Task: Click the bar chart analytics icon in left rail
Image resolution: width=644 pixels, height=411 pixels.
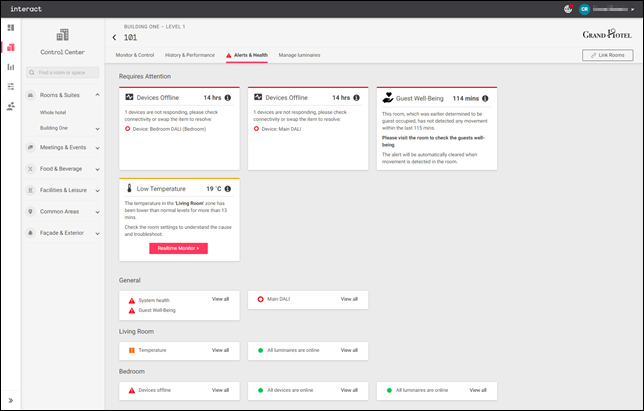Action: [11, 67]
